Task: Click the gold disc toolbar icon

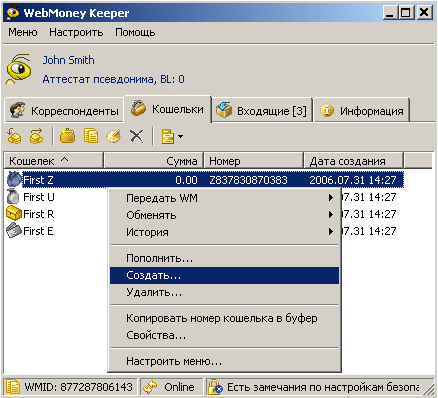Action: pos(113,136)
